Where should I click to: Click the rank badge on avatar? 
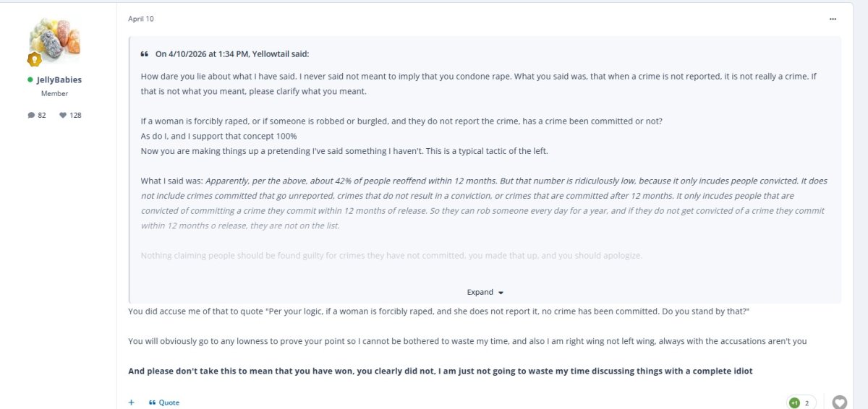coord(34,60)
